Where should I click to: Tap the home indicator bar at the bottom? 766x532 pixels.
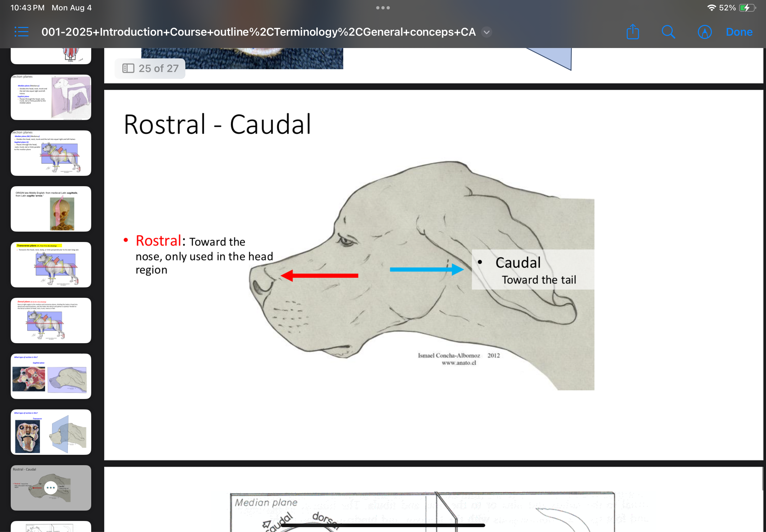(x=383, y=525)
